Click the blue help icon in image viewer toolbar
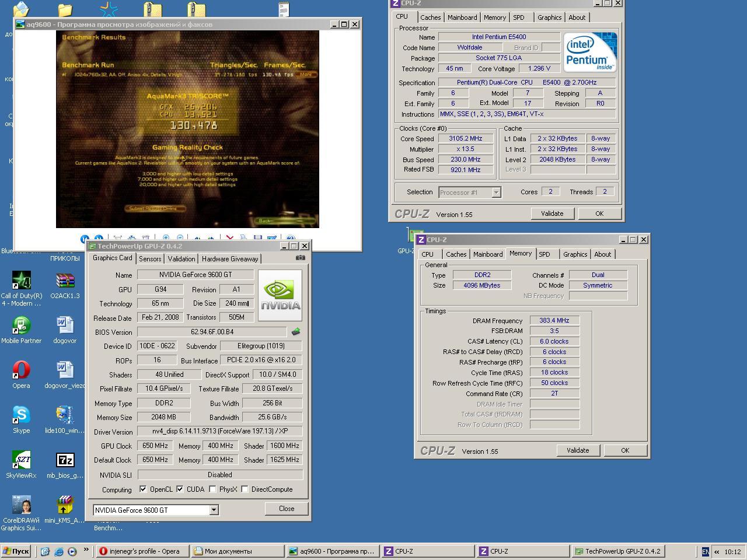747x560 pixels. click(290, 238)
